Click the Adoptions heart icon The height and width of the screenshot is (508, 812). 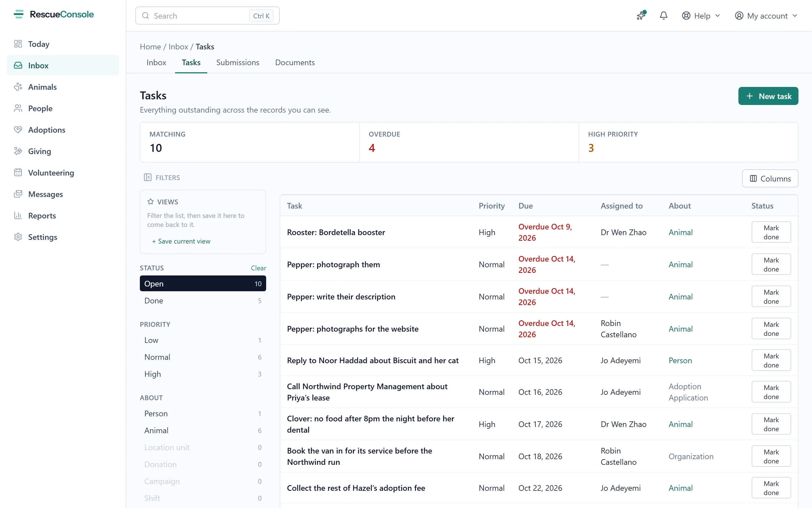[18, 130]
